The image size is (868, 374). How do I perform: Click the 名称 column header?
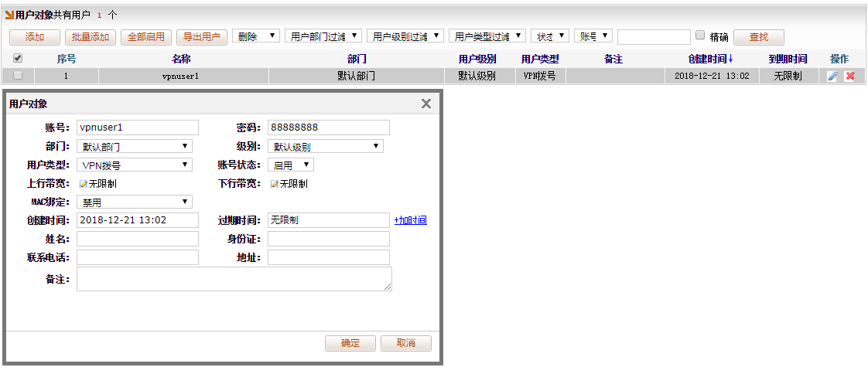pos(181,59)
